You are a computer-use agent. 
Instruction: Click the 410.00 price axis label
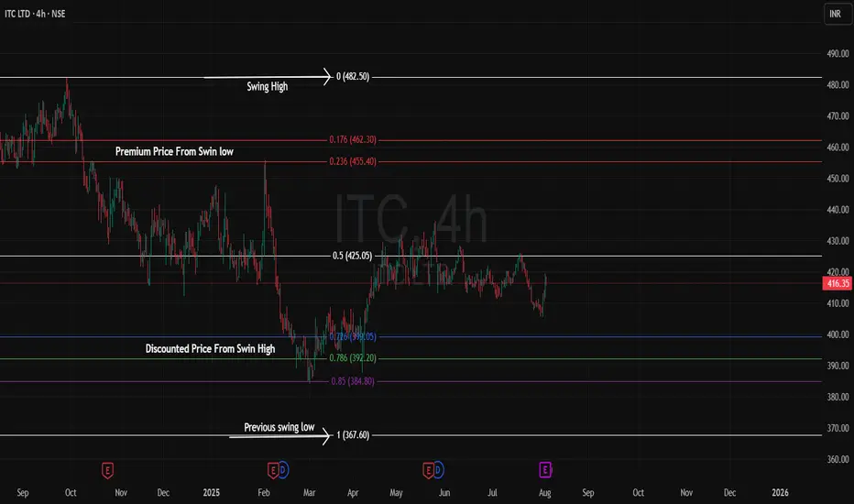point(838,303)
